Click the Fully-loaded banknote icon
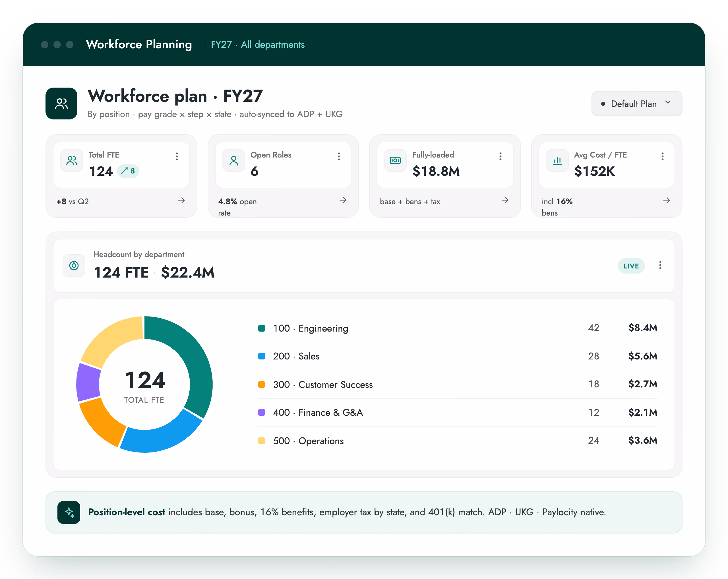 [x=395, y=160]
